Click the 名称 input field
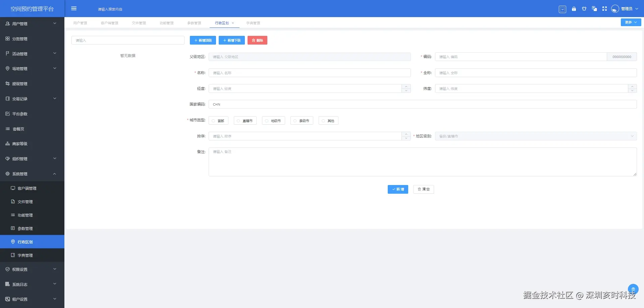 pyautogui.click(x=310, y=73)
